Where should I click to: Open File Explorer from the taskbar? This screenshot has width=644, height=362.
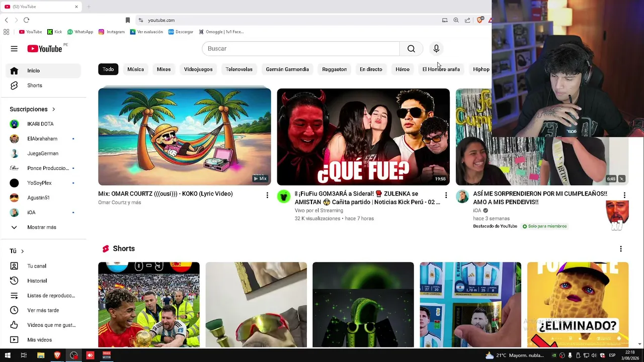(x=41, y=355)
